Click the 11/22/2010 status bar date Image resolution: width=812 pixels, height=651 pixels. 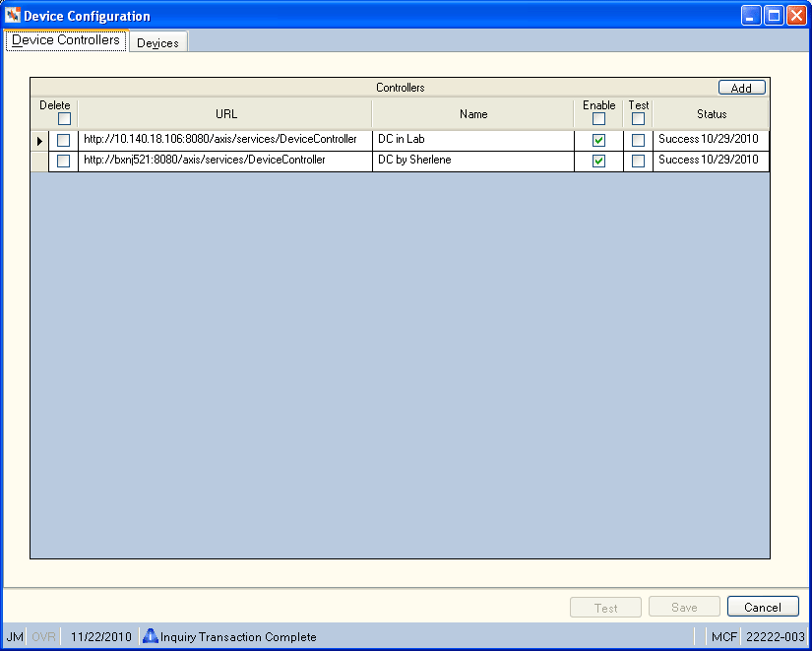101,636
